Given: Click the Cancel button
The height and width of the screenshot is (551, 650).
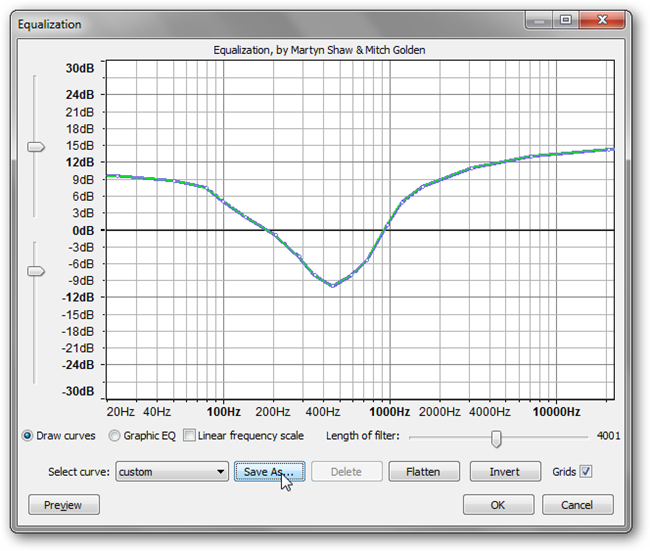Looking at the screenshot, I should pos(577,505).
